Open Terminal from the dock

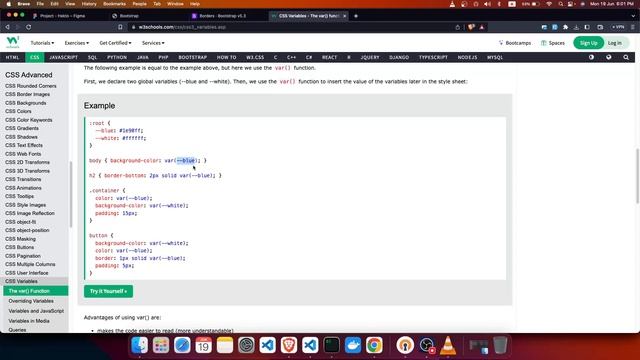coord(331,345)
